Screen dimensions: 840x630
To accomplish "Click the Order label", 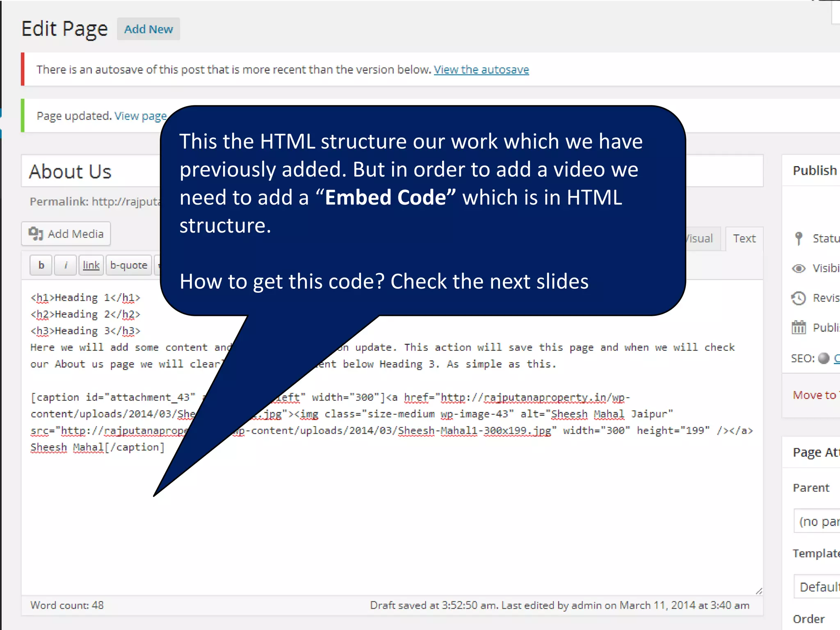I will click(x=808, y=619).
